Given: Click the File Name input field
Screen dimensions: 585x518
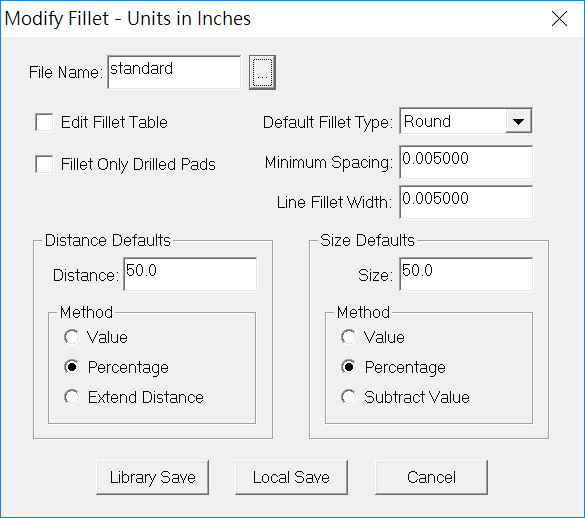Looking at the screenshot, I should pos(174,72).
